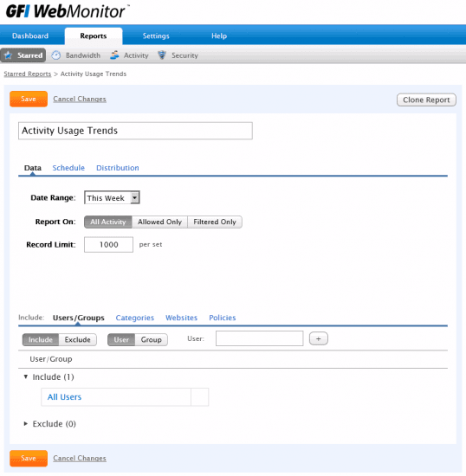Click the Bandwidth gauge icon
The height and width of the screenshot is (476, 466).
click(x=56, y=55)
